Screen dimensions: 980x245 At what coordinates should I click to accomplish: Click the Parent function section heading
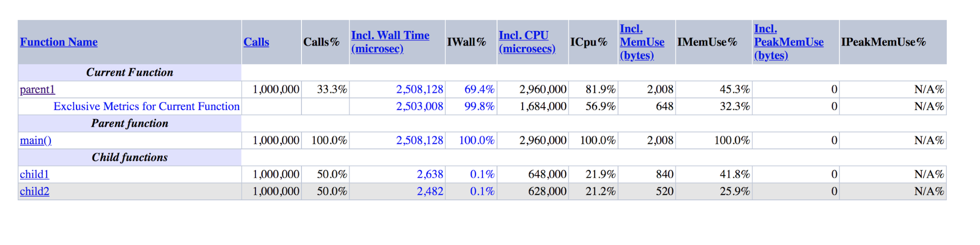click(129, 124)
